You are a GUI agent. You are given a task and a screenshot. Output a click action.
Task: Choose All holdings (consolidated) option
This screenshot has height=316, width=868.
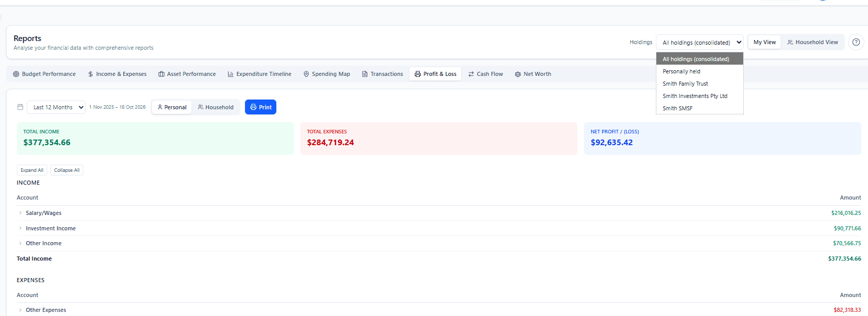click(x=700, y=59)
